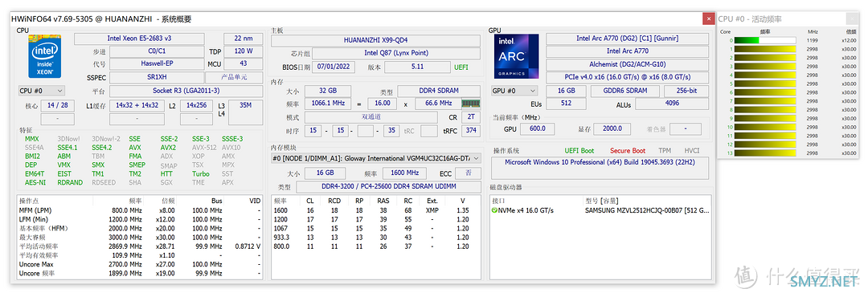Click the Intel Xeon inside logo
Image resolution: width=868 pixels, height=297 pixels.
coord(45,56)
